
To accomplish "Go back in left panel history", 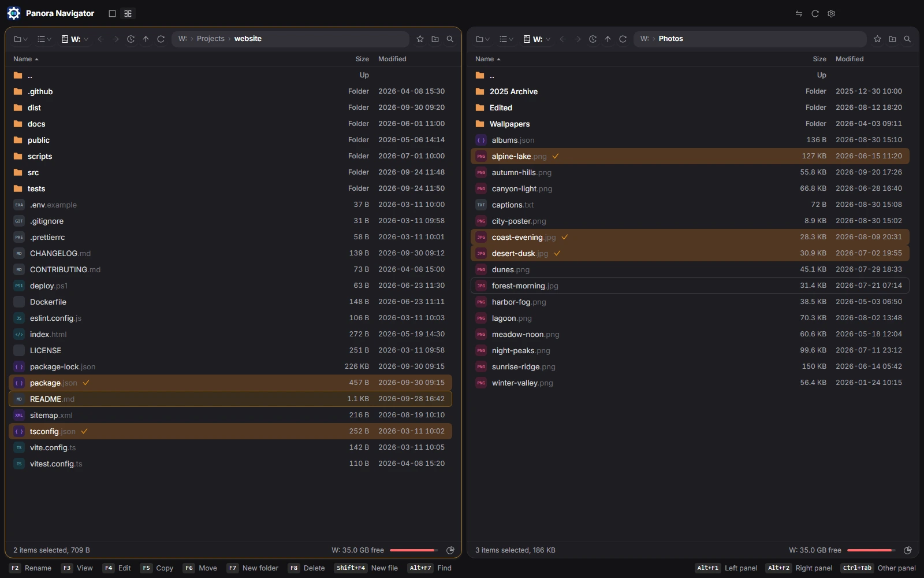I will tap(100, 39).
